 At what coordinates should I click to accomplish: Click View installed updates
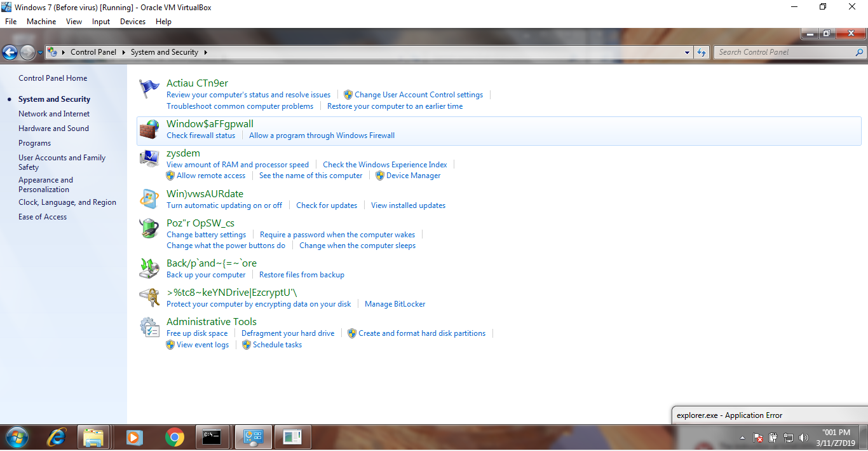[409, 205]
